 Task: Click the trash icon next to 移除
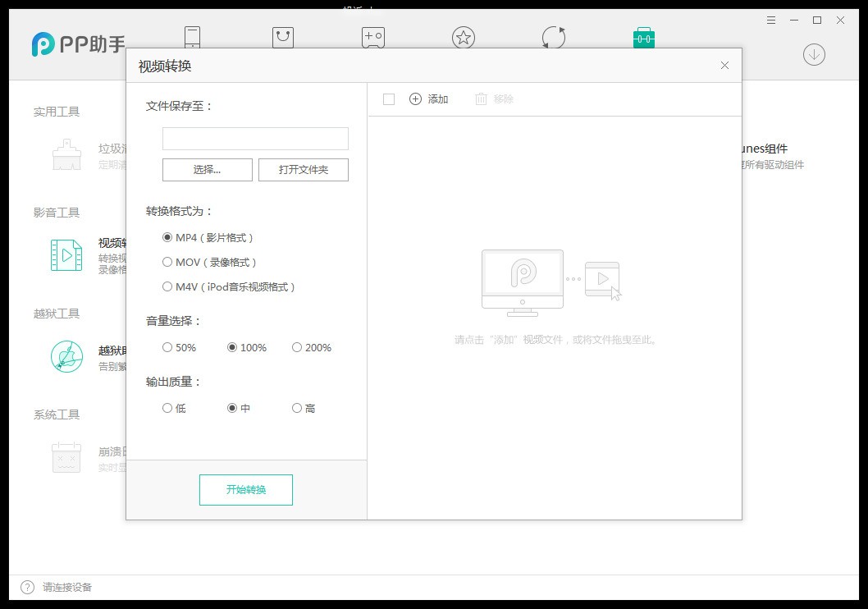tap(481, 99)
